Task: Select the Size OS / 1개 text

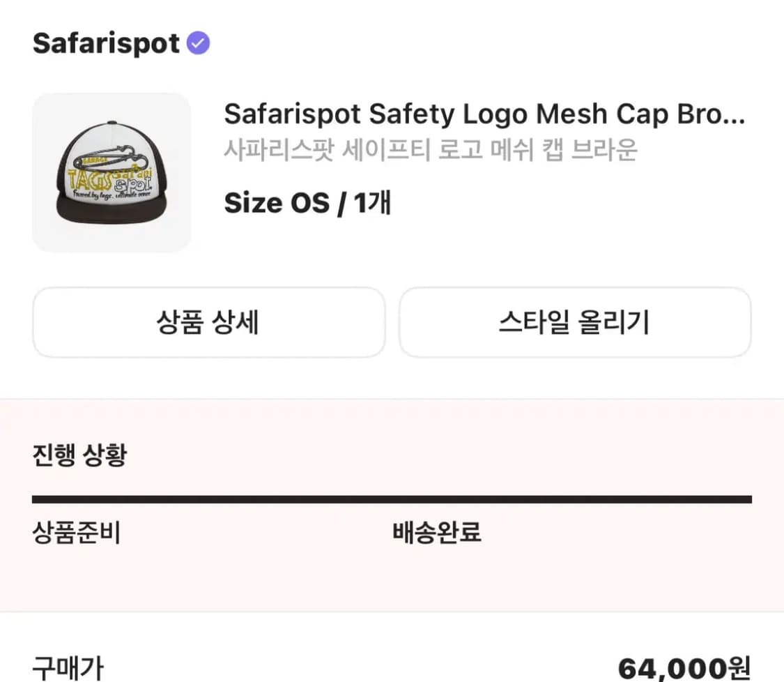Action: pos(307,204)
